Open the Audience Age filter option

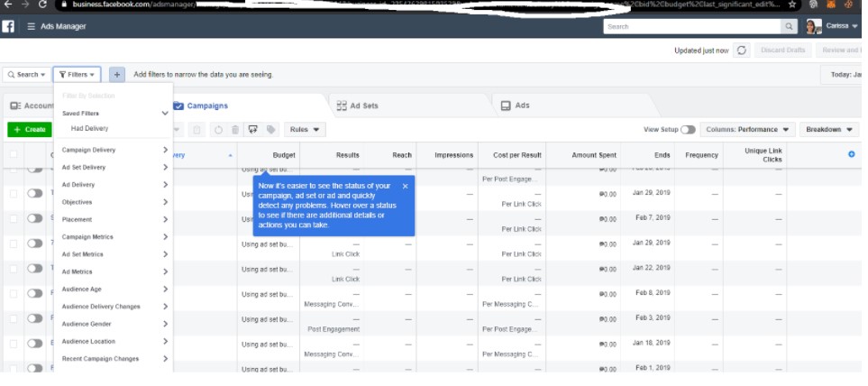tap(114, 289)
